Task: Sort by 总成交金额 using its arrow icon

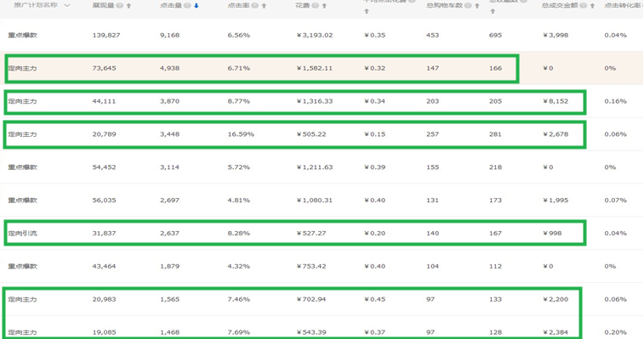Action: [x=592, y=6]
